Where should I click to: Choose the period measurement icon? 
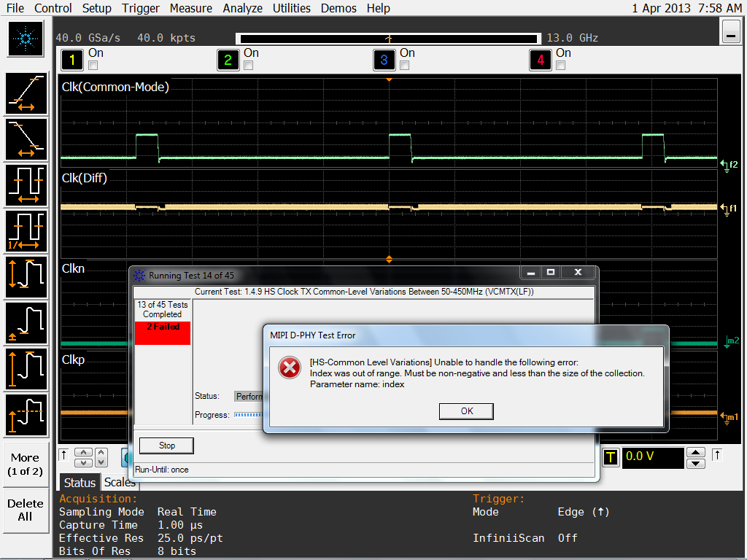26,184
